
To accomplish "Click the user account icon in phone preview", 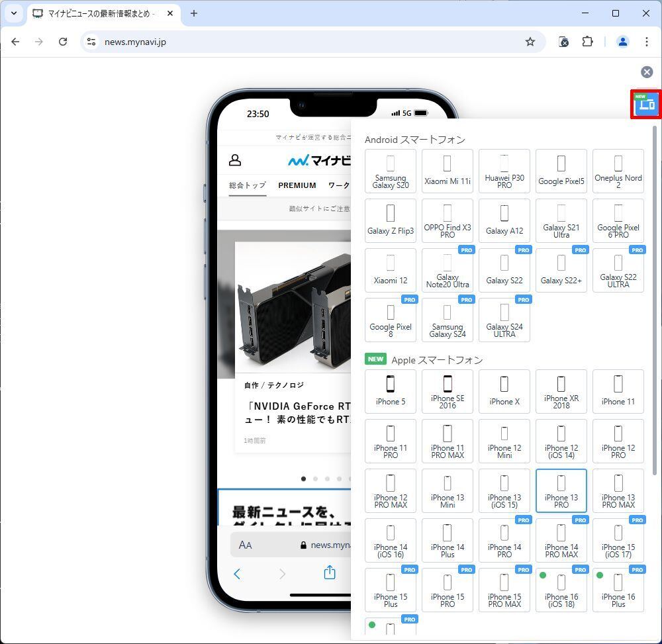I will (x=235, y=160).
